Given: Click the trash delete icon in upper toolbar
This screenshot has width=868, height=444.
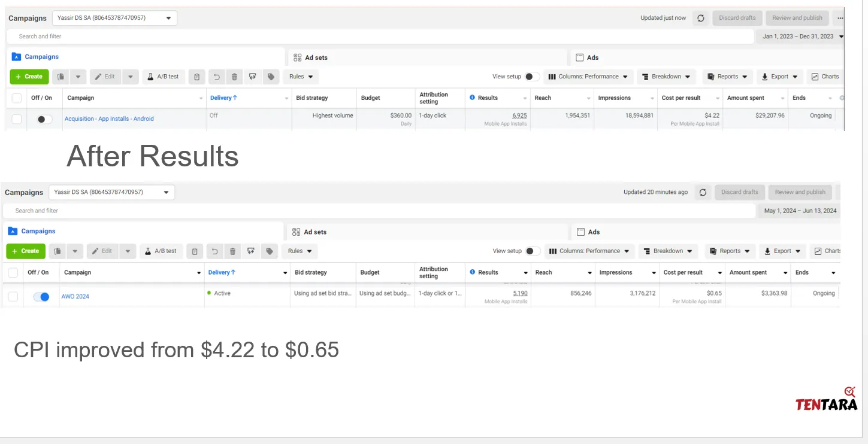Looking at the screenshot, I should 234,77.
